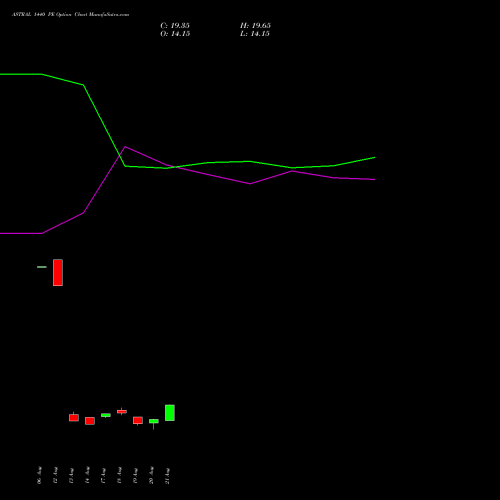The width and height of the screenshot is (500, 500).
Task: Click the chart title text ASTRAL 1440 PE Option
Action: (x=42, y=14)
